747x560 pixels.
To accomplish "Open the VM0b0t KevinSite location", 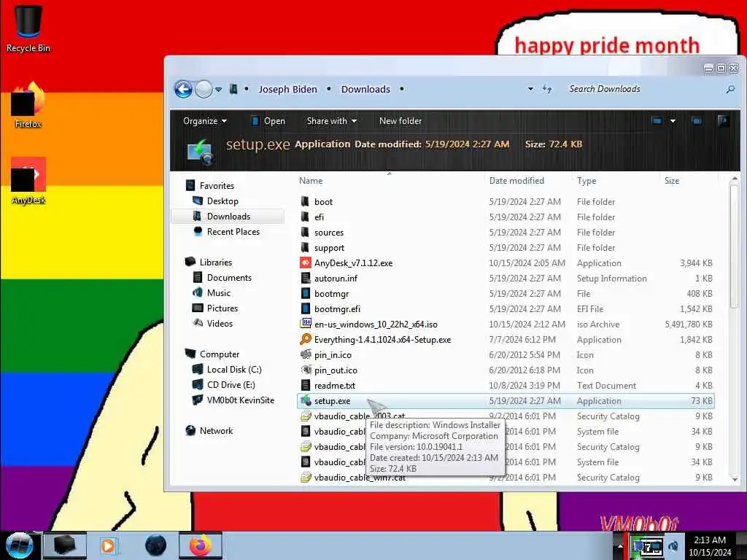I will [240, 400].
